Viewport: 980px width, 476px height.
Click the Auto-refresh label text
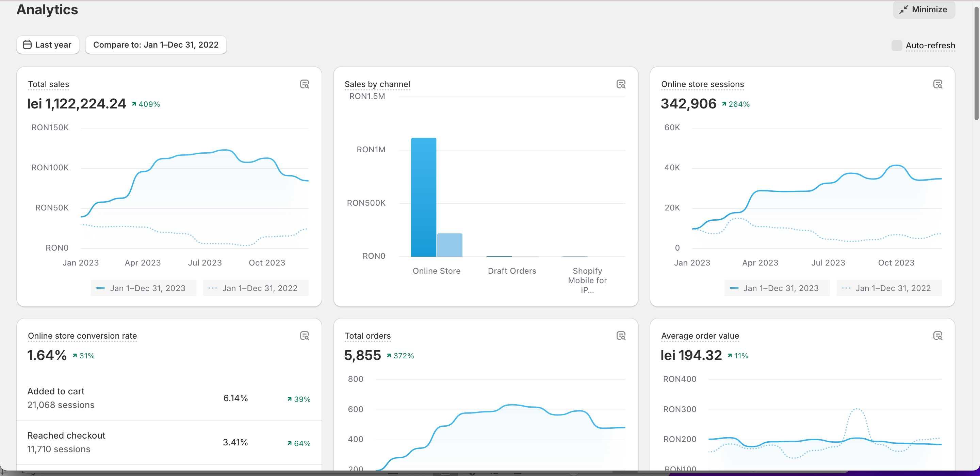(930, 45)
